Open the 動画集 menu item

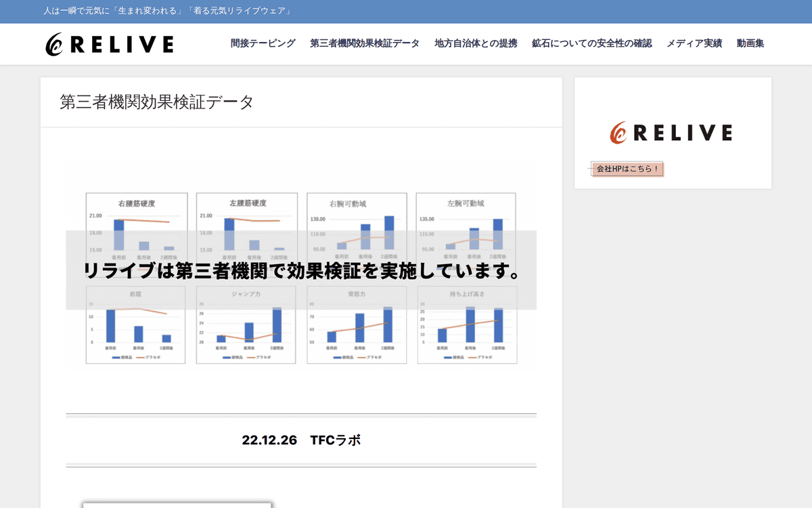(750, 43)
